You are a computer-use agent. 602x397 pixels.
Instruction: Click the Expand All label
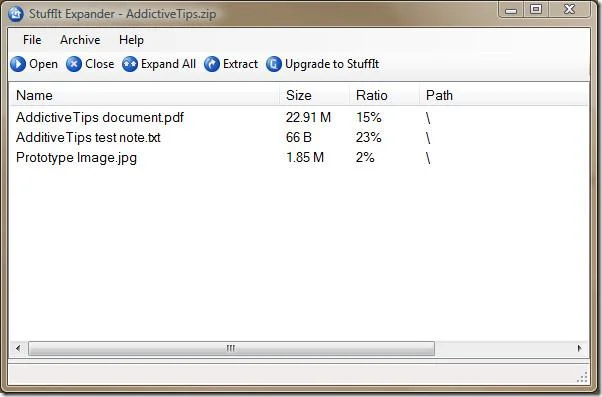coord(168,64)
